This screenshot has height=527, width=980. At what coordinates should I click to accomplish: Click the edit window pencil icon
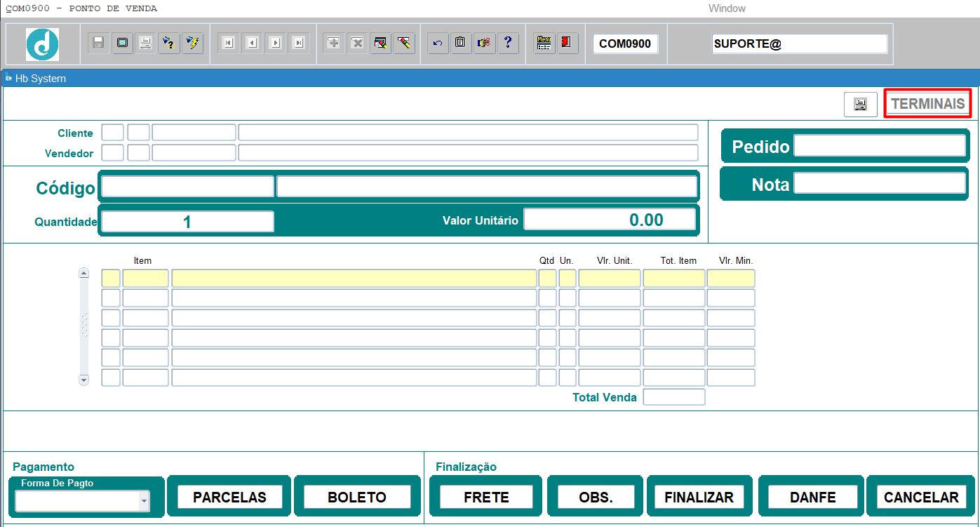pos(381,44)
